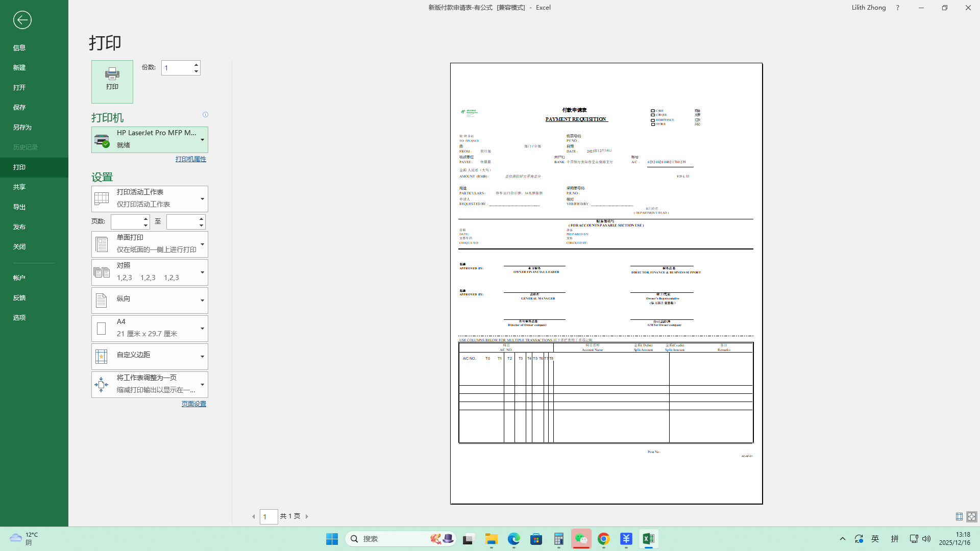This screenshot has height=551, width=980.
Task: Open Google Chrome from the taskbar
Action: [603, 539]
